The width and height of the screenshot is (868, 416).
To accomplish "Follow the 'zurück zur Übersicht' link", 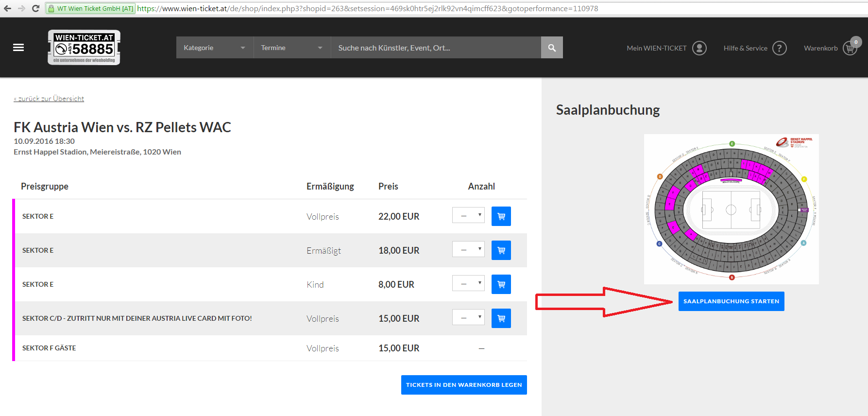I will (x=49, y=99).
